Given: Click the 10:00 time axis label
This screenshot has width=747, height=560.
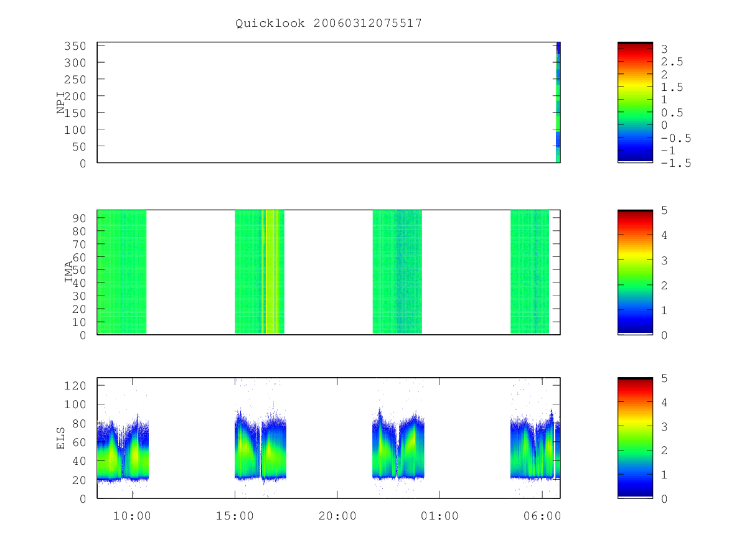Looking at the screenshot, I should [x=132, y=516].
